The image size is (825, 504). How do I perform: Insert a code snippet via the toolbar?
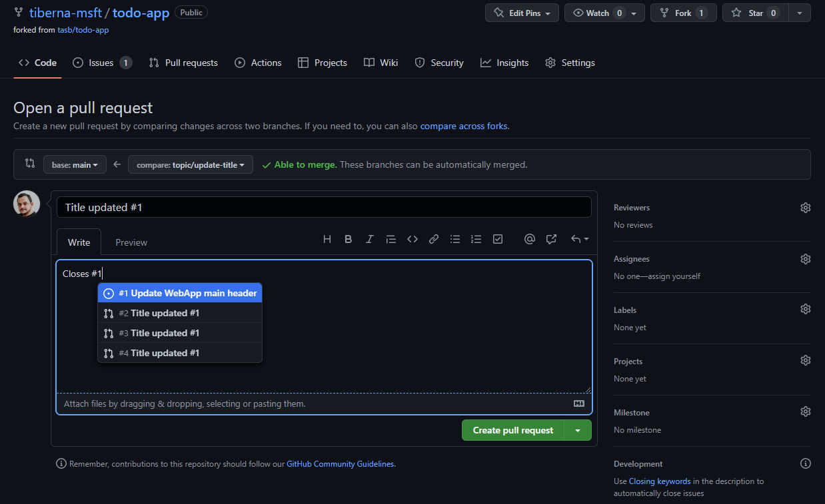click(412, 238)
